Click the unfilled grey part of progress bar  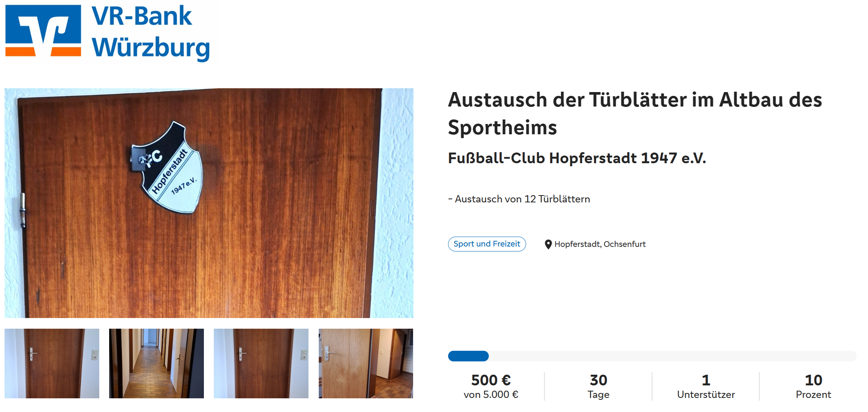click(672, 356)
